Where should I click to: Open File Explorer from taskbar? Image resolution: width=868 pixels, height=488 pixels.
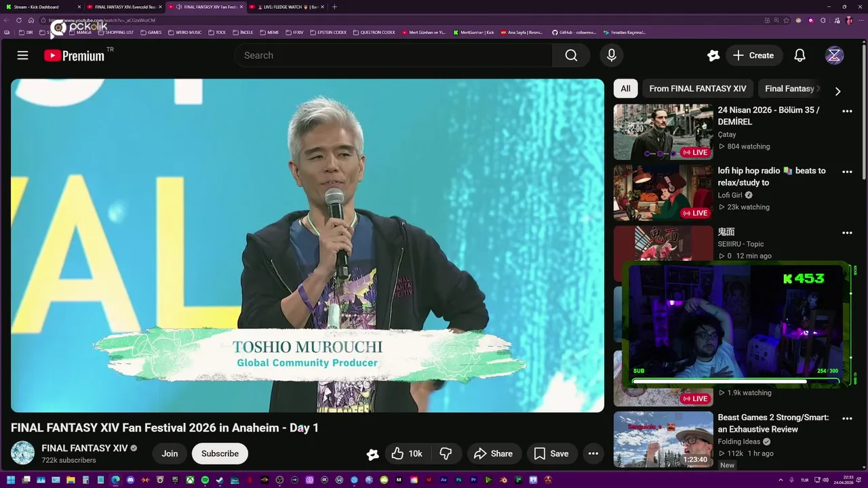[x=71, y=480]
